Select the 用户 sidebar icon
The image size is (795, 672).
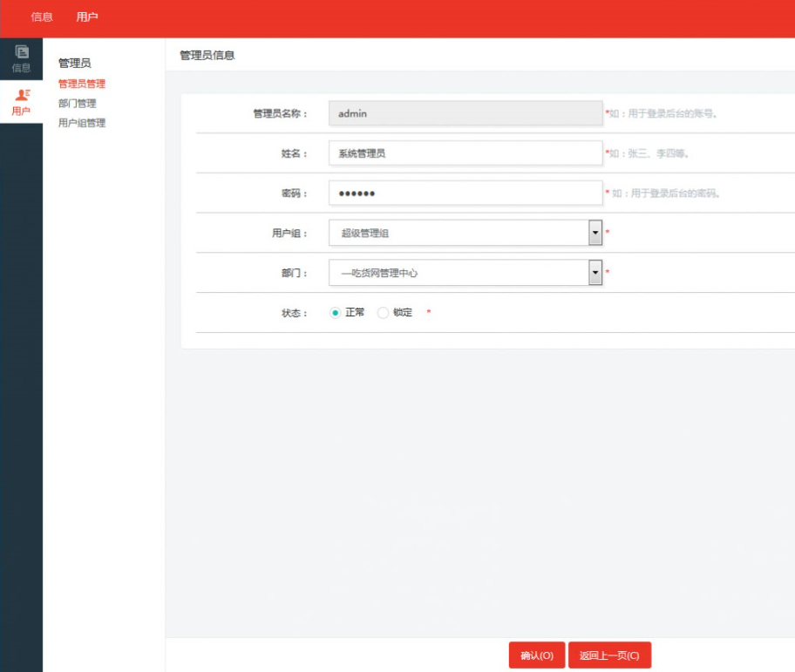21,102
